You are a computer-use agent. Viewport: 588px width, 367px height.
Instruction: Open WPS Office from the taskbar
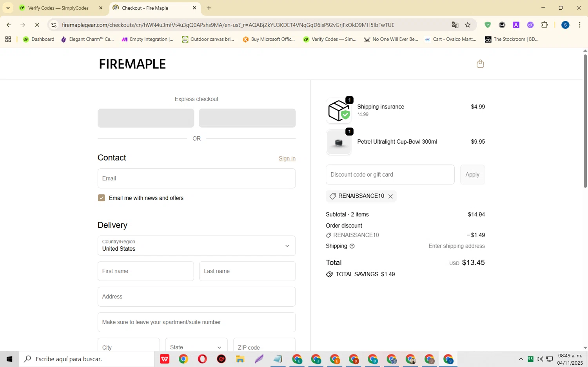(x=165, y=359)
